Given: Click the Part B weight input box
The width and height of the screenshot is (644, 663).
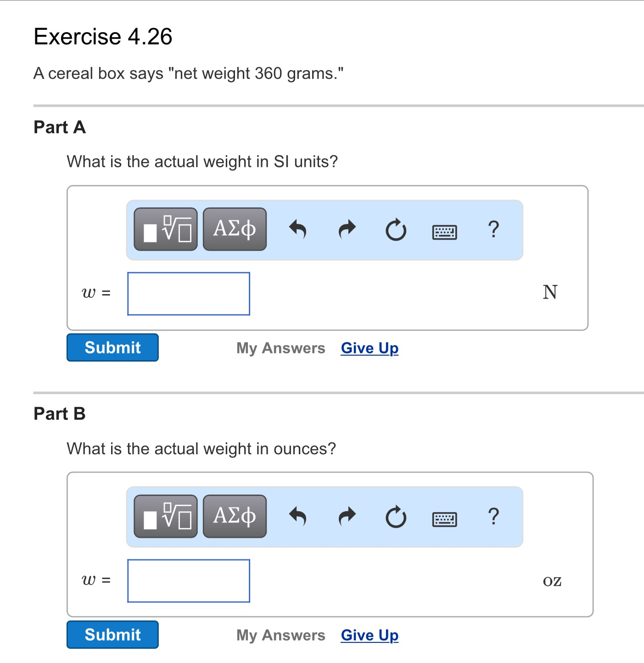Looking at the screenshot, I should point(188,581).
